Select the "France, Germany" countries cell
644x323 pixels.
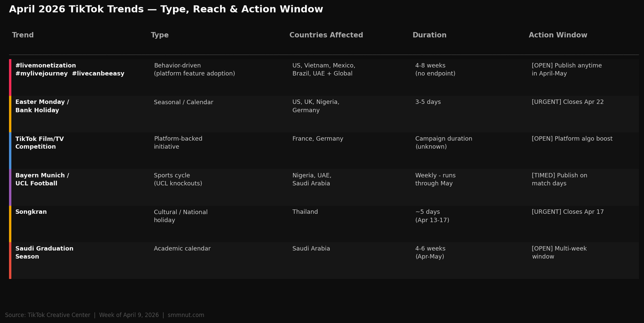coord(318,139)
